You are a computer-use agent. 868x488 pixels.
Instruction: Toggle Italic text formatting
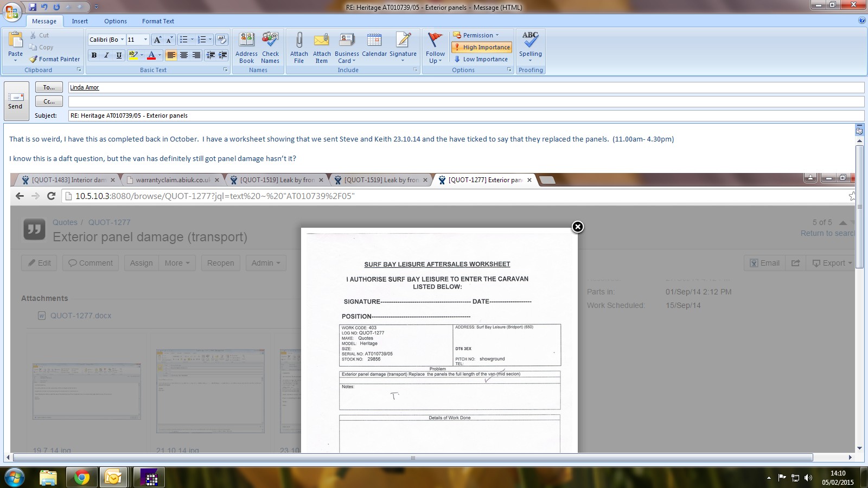click(106, 55)
